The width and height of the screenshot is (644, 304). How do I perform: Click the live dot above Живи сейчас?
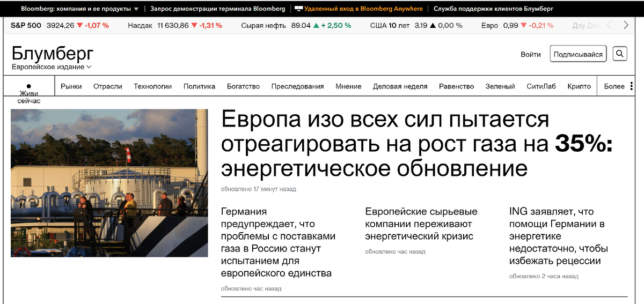(29, 86)
